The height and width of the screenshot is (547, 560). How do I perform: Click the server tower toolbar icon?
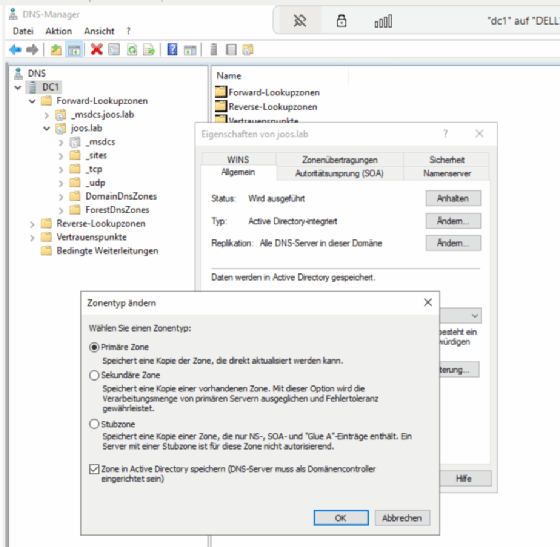point(214,50)
